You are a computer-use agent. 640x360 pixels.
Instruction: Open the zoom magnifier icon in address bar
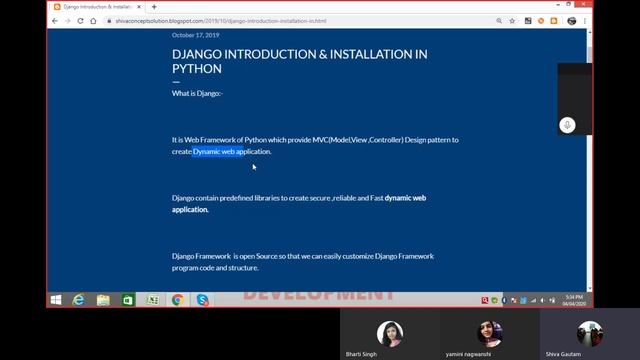[x=499, y=21]
